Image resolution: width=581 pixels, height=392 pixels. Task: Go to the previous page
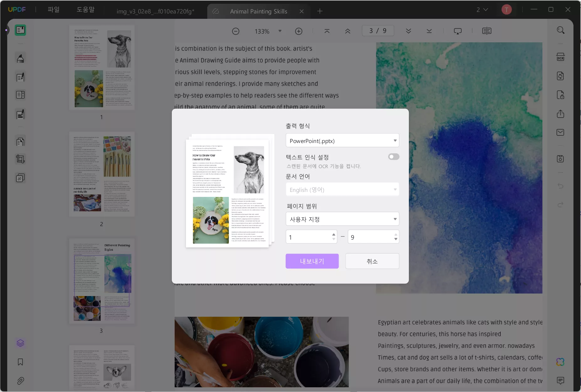pyautogui.click(x=348, y=31)
